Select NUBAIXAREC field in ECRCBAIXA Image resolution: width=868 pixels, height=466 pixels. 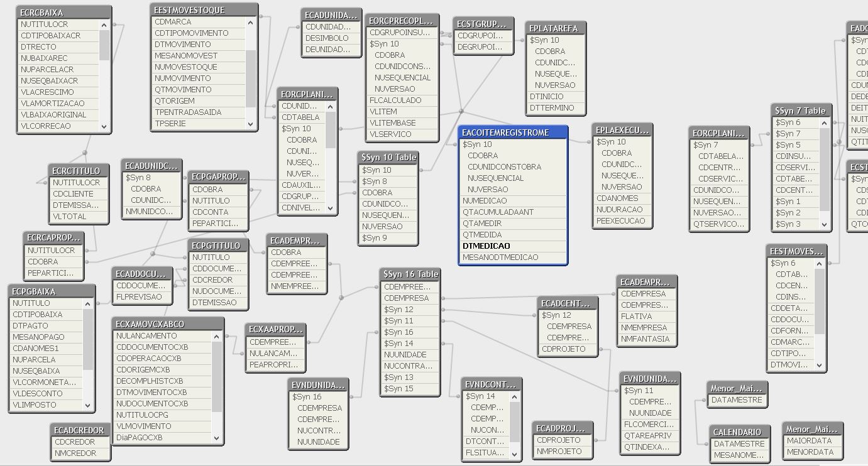click(x=58, y=58)
